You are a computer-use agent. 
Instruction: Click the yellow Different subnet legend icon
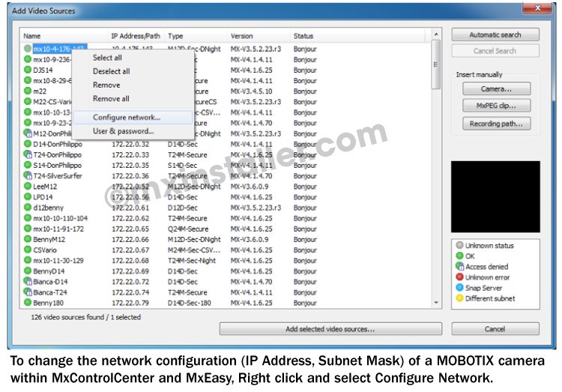459,298
